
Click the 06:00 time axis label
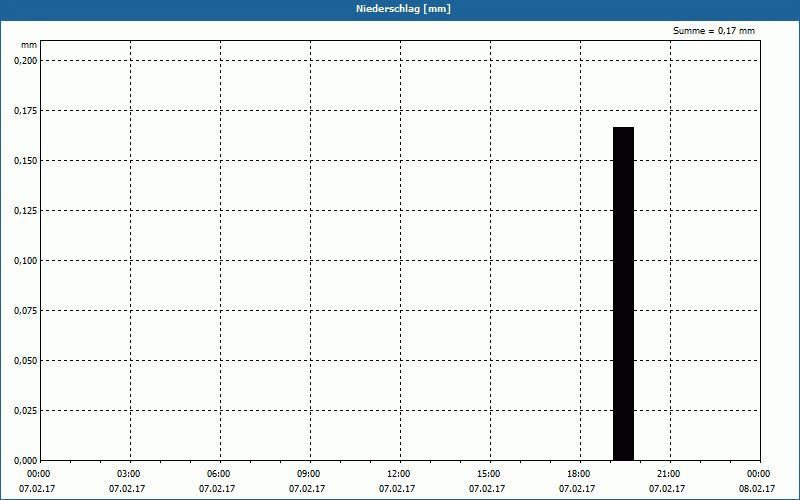[219, 474]
